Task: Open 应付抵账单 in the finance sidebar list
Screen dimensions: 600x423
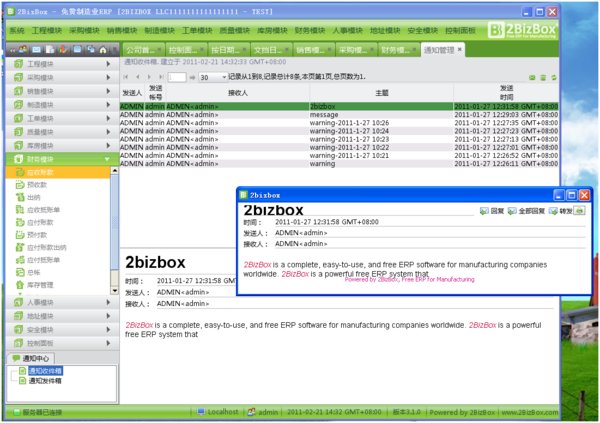Action: point(57,260)
